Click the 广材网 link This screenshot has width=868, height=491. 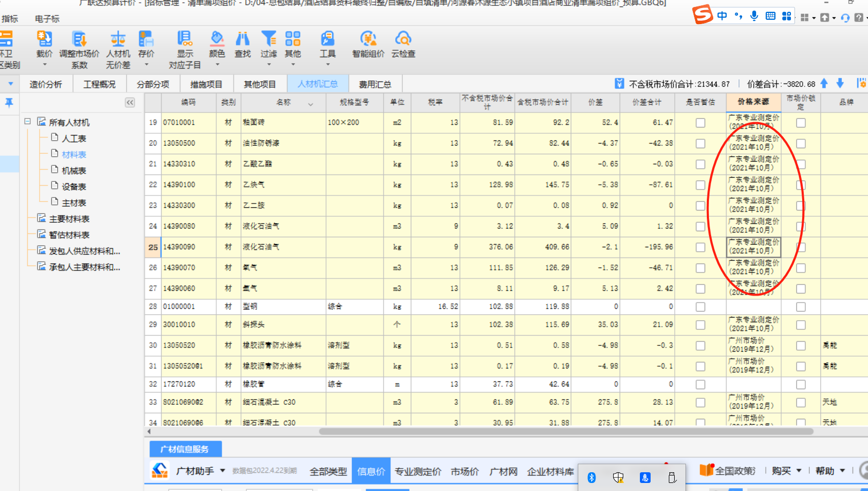tap(503, 471)
